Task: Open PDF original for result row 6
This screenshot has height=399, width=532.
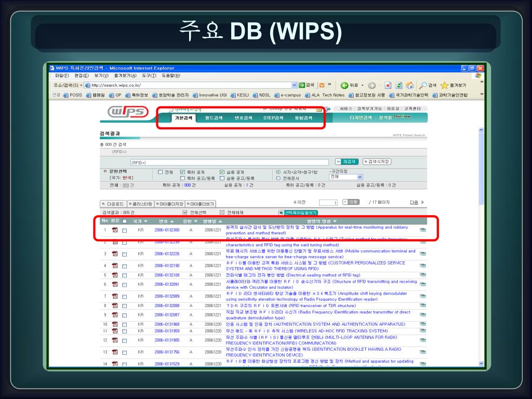Action: click(115, 284)
